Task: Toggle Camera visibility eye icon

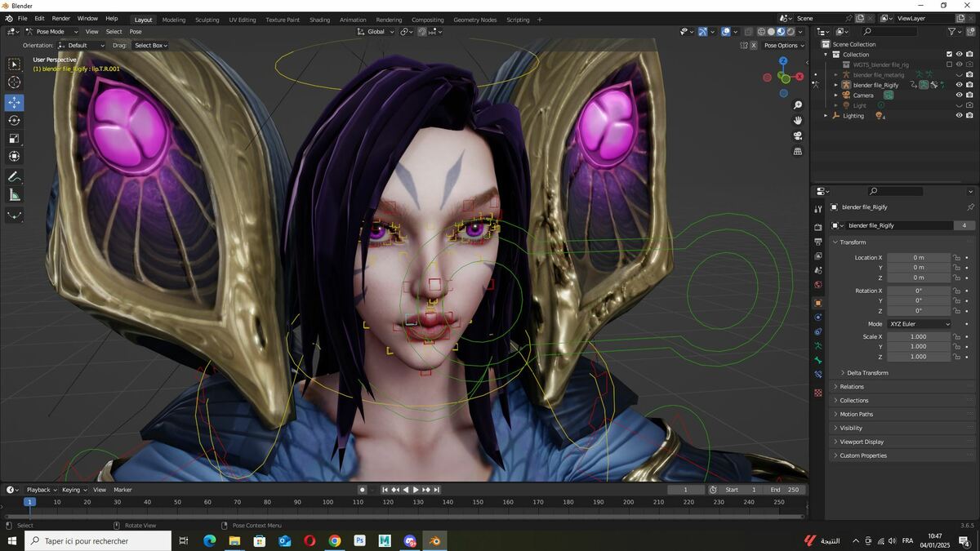Action: 959,95
